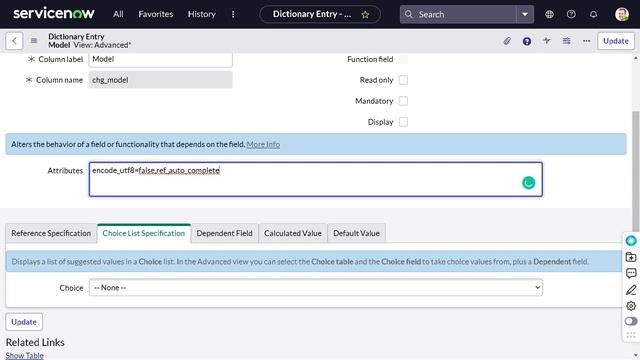Switch to Default Value tab

[356, 233]
